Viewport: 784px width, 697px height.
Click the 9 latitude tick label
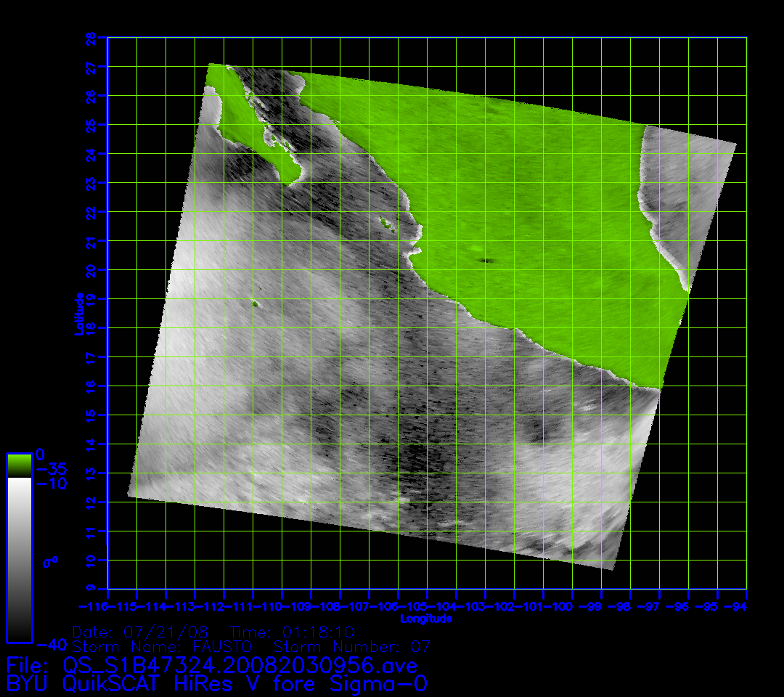91,589
